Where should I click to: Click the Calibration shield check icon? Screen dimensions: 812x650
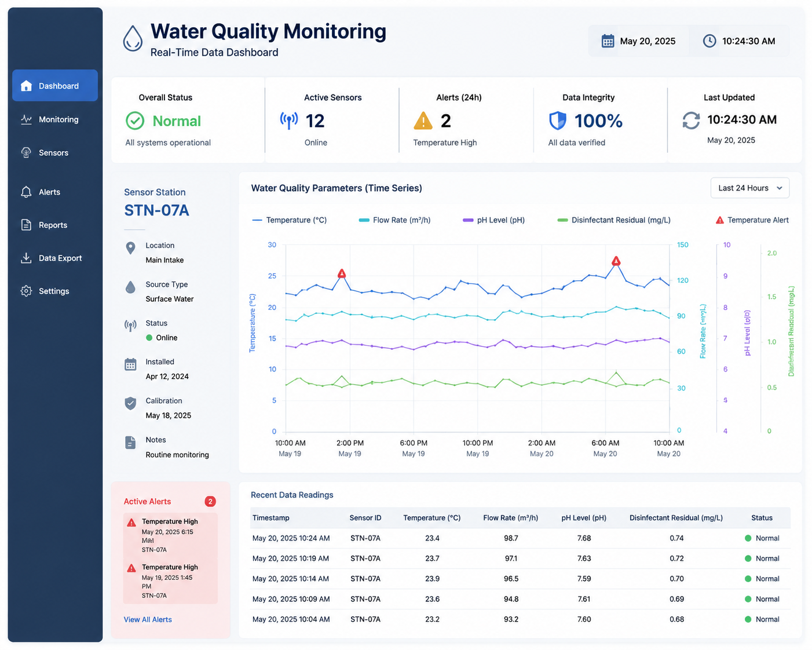click(x=131, y=403)
